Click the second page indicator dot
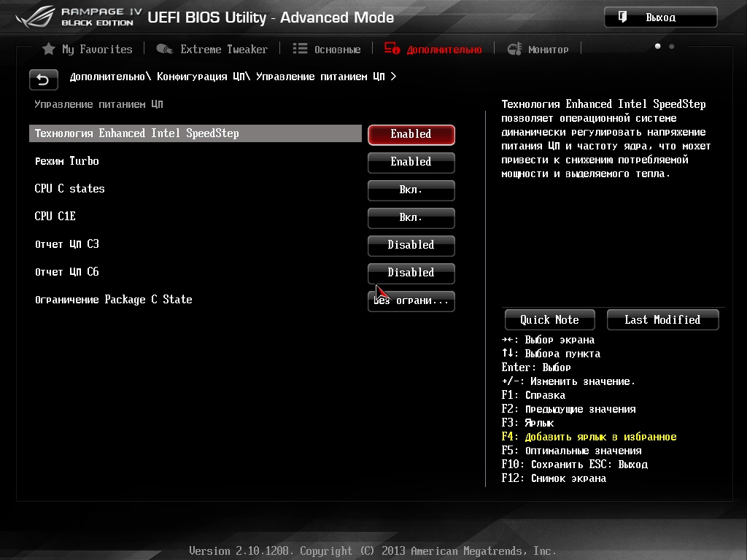This screenshot has height=560, width=747. click(672, 46)
